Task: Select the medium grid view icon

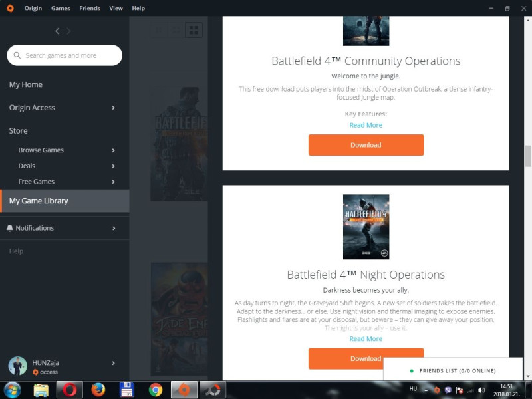Action: (176, 30)
